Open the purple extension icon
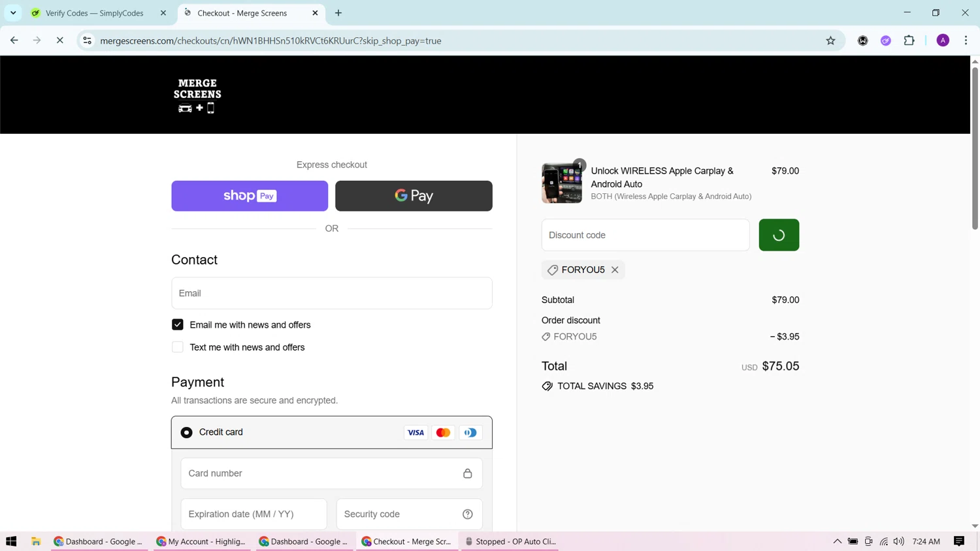This screenshot has height=551, width=980. coord(886,40)
